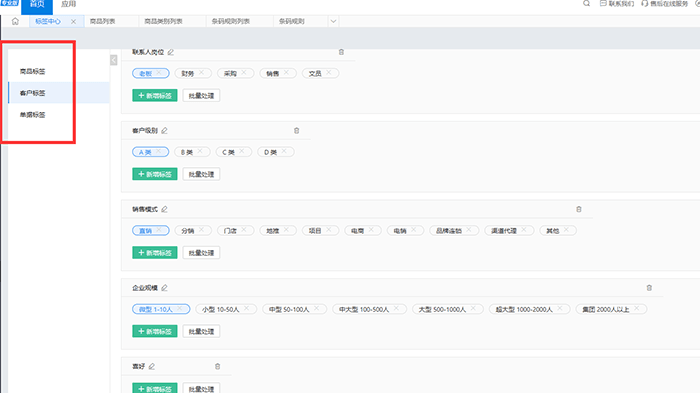Open 联系我们 link

click(617, 4)
